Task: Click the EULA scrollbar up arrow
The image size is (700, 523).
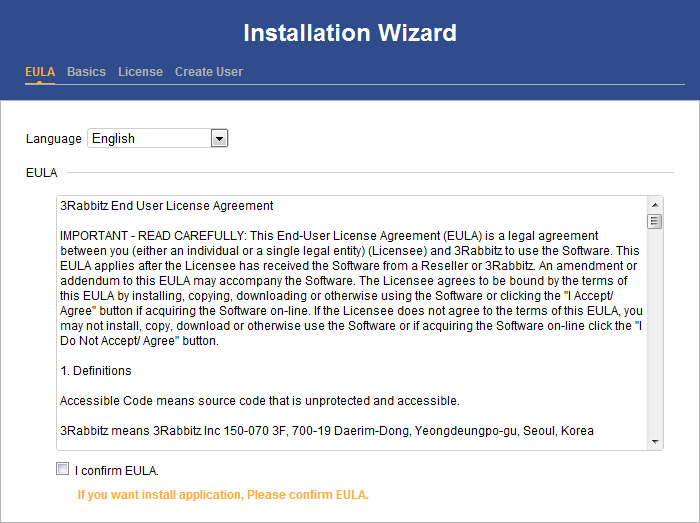Action: pyautogui.click(x=655, y=205)
